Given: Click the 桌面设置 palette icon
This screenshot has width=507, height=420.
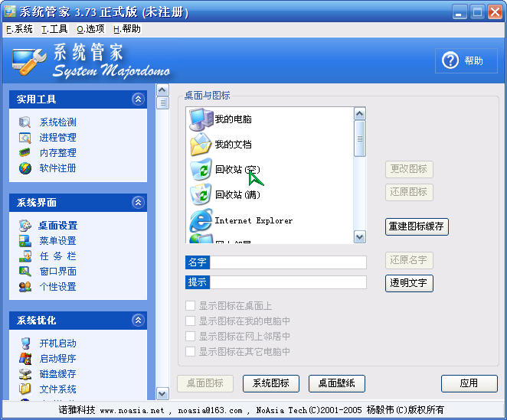Looking at the screenshot, I should [25, 226].
